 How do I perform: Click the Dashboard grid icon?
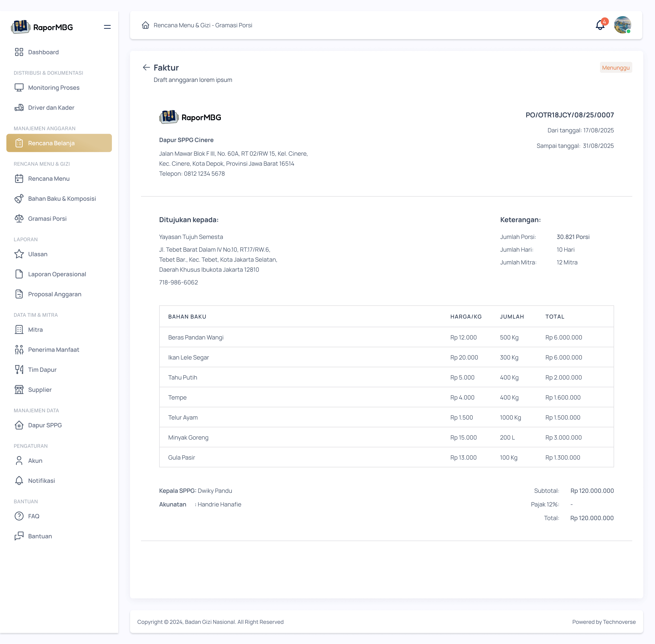(19, 52)
